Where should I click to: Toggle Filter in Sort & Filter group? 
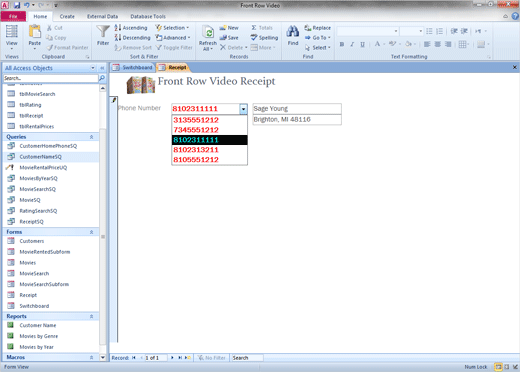click(174, 48)
